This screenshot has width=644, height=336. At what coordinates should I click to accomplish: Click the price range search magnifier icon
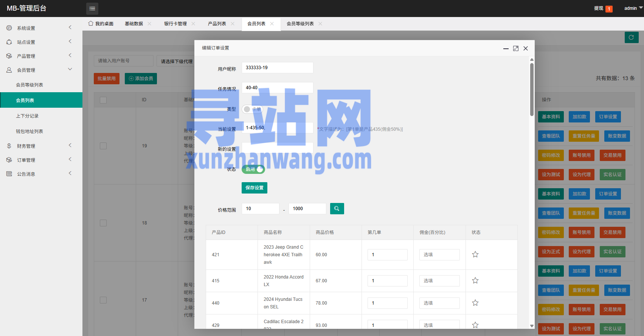click(x=337, y=209)
